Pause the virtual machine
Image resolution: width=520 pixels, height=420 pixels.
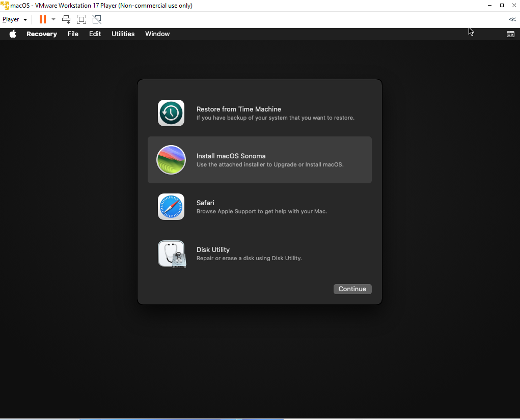point(43,19)
